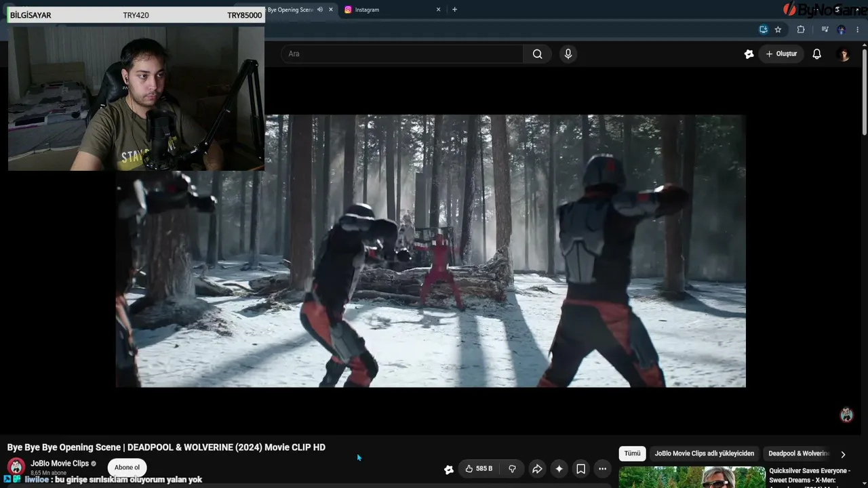This screenshot has height=488, width=868.
Task: Bookmark this page with the star icon
Action: coord(778,29)
